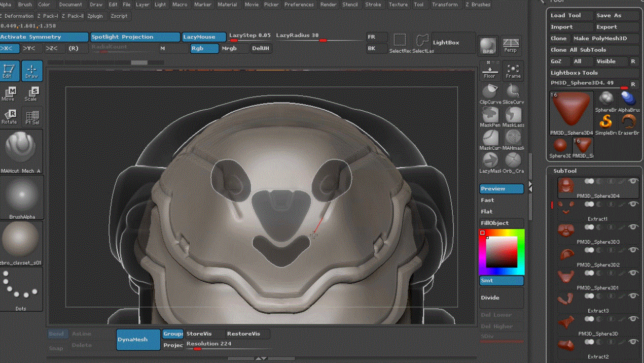Viewport: 644px width, 363px height.
Task: Click Make PolyMesh3D button
Action: click(x=605, y=39)
